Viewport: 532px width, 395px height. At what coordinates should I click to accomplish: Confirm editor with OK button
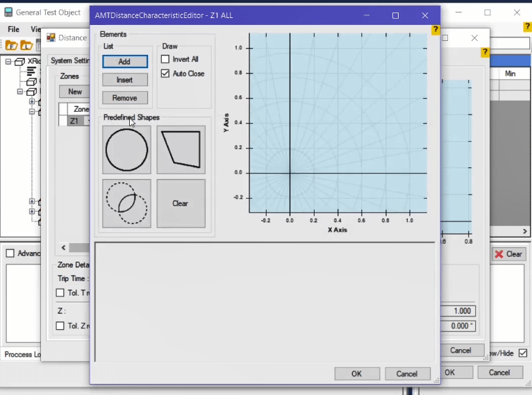point(356,373)
